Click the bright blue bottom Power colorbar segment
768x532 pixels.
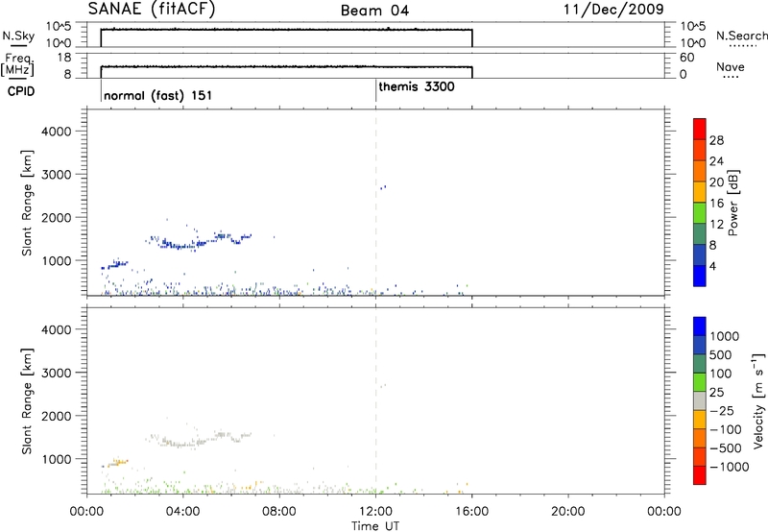[700, 276]
